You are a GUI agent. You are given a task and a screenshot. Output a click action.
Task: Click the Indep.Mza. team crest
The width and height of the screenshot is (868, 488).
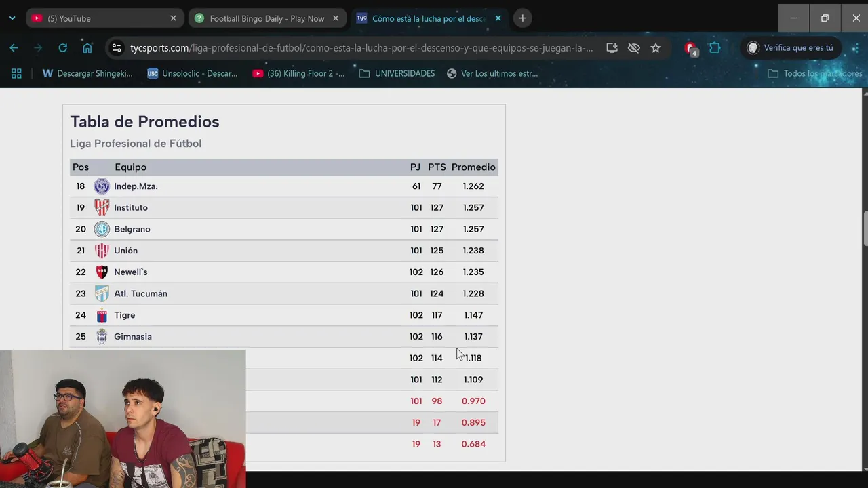pos(102,186)
